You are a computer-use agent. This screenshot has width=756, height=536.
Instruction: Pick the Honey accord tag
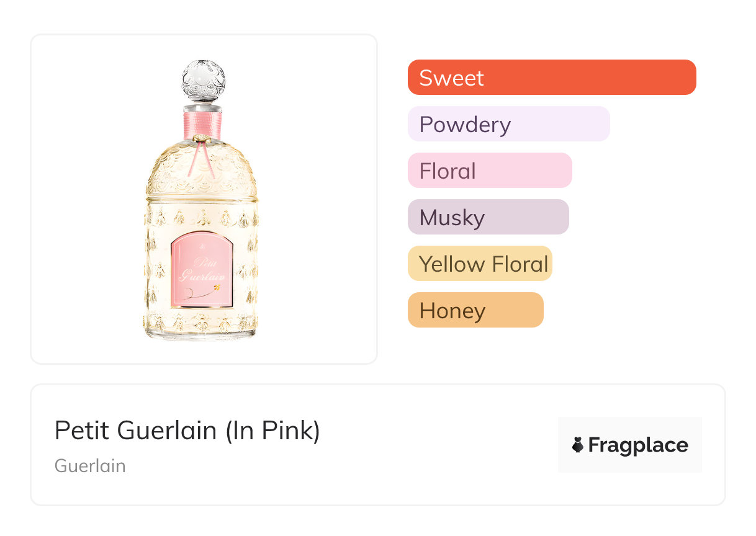(x=475, y=310)
